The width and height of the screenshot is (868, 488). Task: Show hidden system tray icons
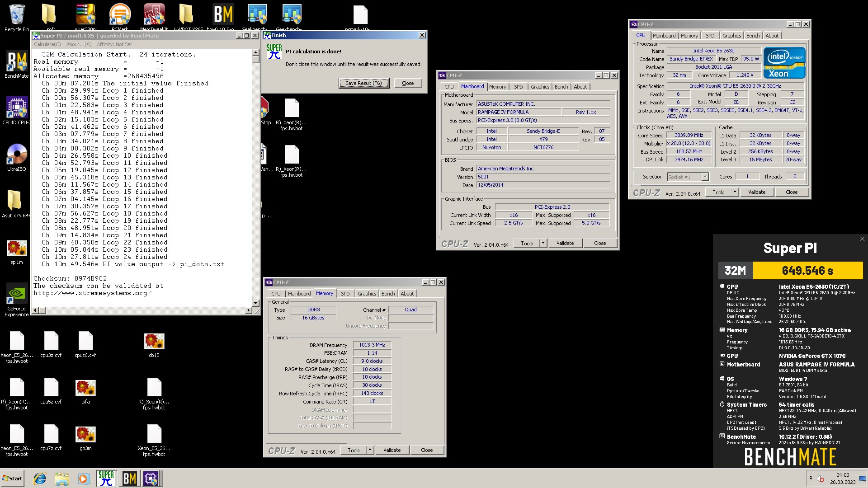[811, 478]
